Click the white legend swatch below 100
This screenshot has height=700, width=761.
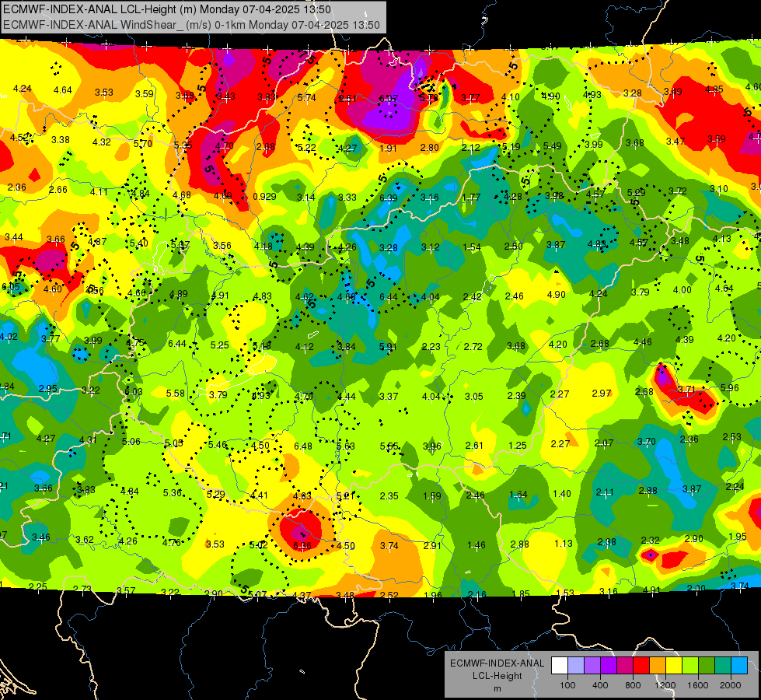click(560, 665)
